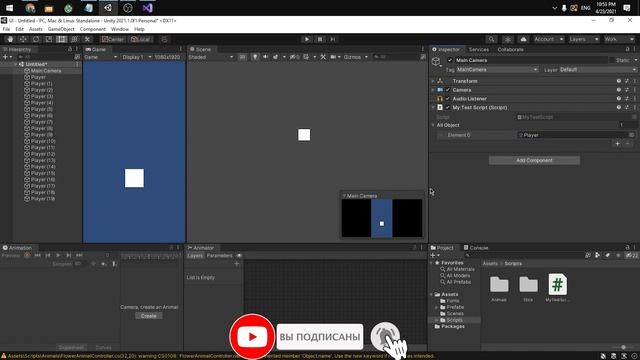The width and height of the screenshot is (640, 360).
Task: Switch to the Console tab
Action: tap(476, 248)
